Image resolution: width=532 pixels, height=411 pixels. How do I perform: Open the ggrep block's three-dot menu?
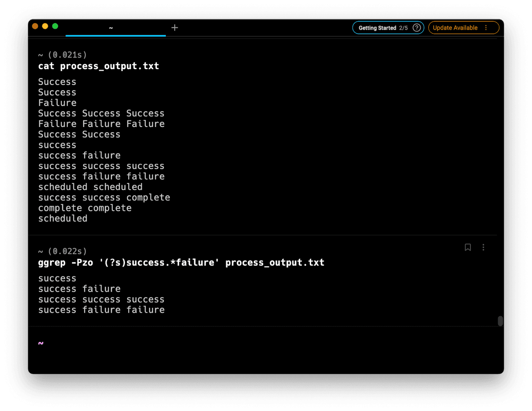[483, 247]
